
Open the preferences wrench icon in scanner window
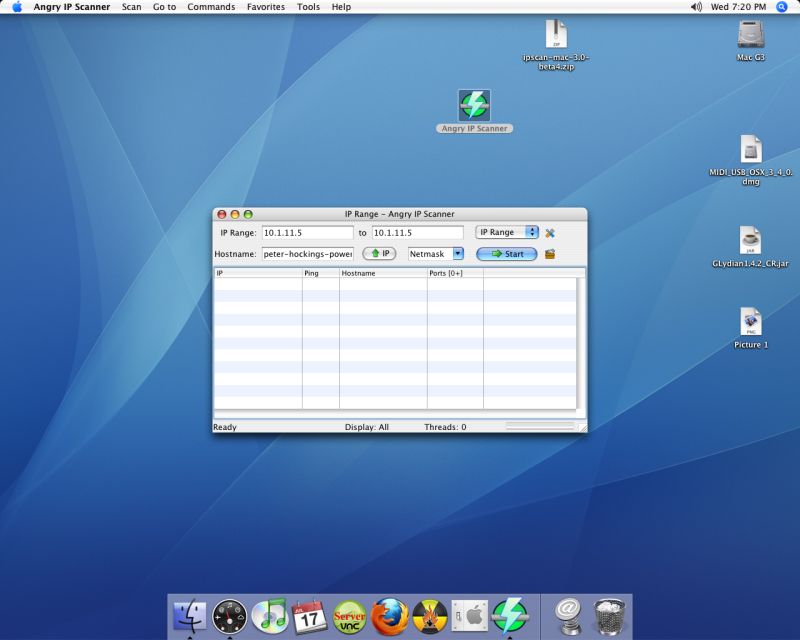point(549,233)
